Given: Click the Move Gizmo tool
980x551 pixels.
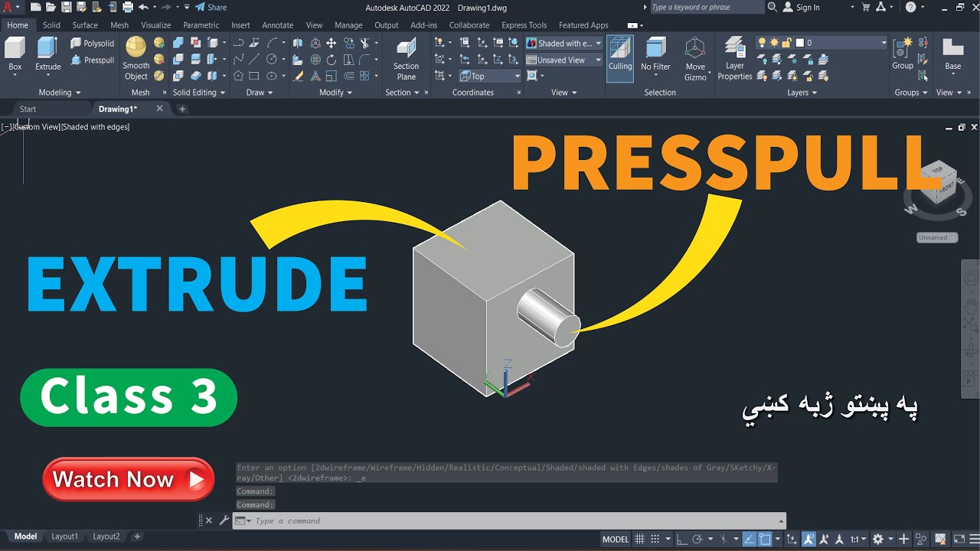Looking at the screenshot, I should tap(695, 58).
